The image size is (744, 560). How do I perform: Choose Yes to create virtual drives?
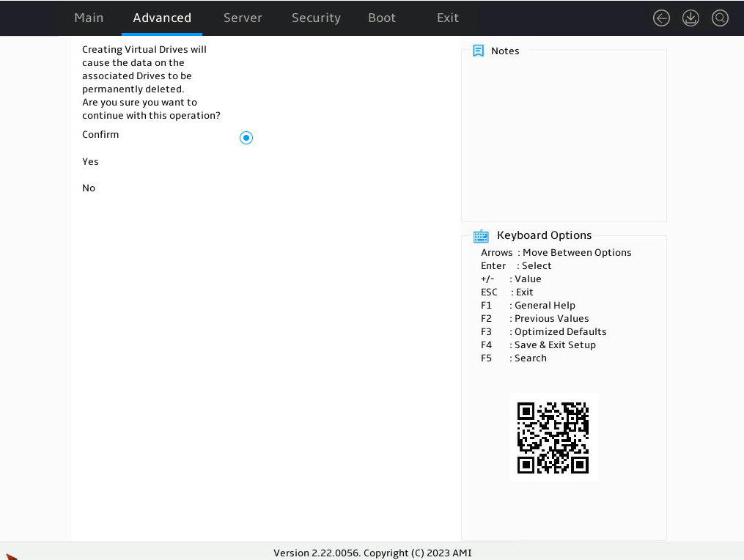point(90,161)
